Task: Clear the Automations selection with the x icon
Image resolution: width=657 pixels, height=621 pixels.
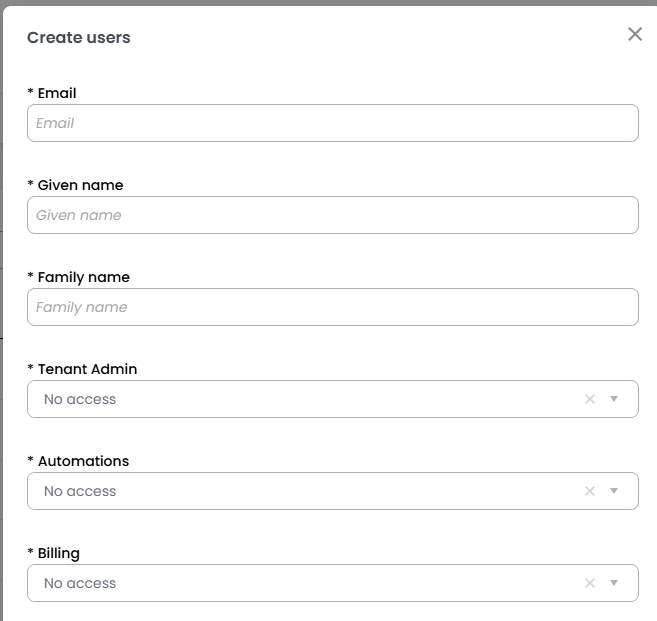Action: click(590, 491)
